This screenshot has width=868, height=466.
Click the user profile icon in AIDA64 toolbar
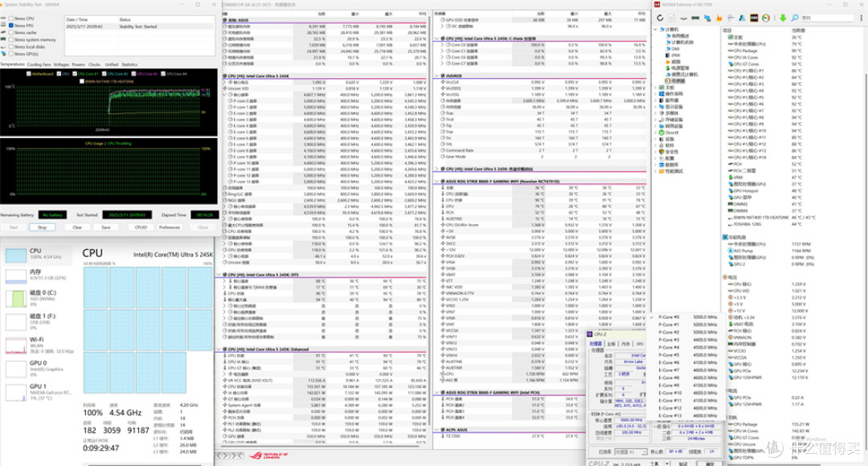pyautogui.click(x=743, y=18)
